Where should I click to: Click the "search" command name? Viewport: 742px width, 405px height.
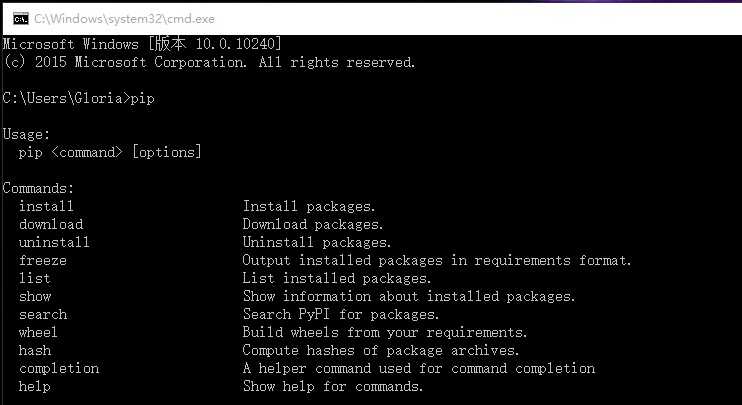(x=43, y=314)
